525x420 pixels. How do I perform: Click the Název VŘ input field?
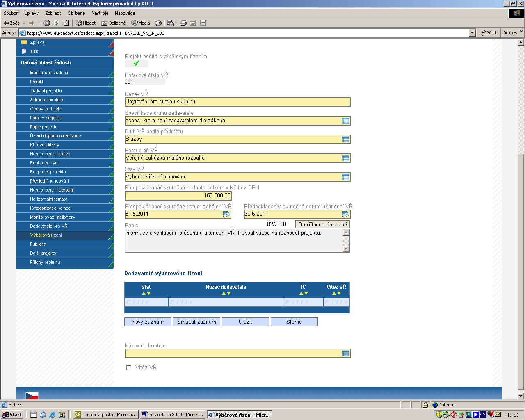(237, 102)
